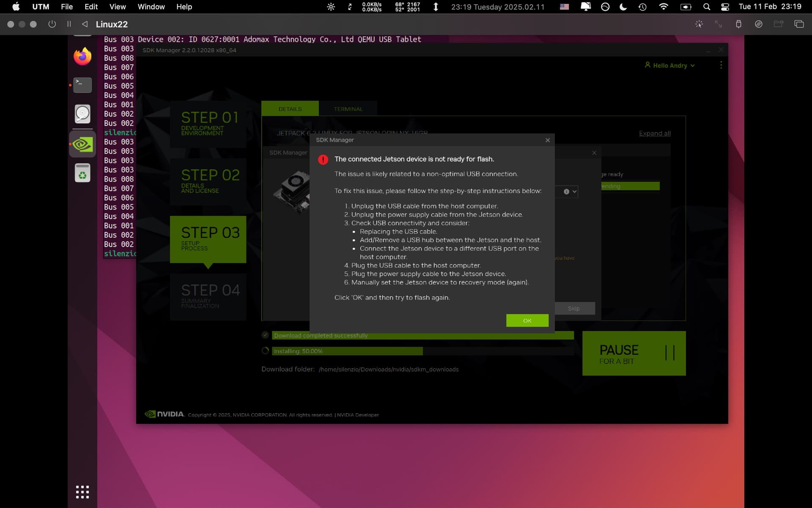Viewport: 812px width, 508px height.
Task: Open UTM USB devices toolbar icon
Action: point(738,24)
